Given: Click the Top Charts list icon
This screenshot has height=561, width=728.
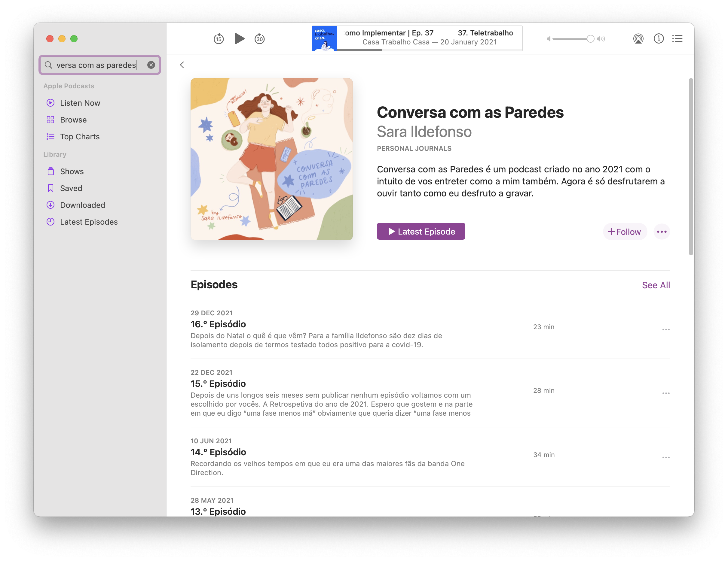Looking at the screenshot, I should (x=50, y=137).
